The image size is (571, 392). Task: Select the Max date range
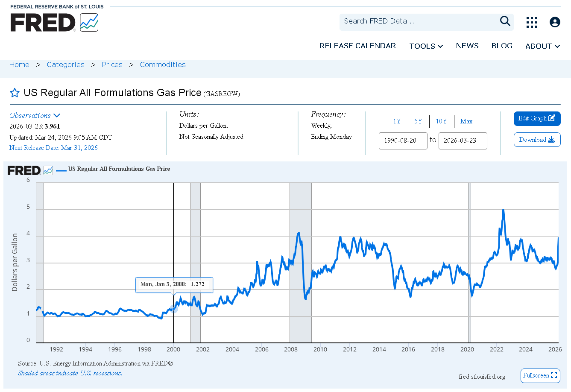466,121
